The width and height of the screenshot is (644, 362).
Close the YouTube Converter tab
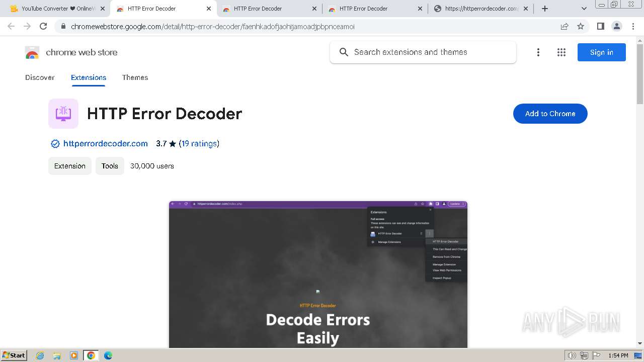pos(103,9)
